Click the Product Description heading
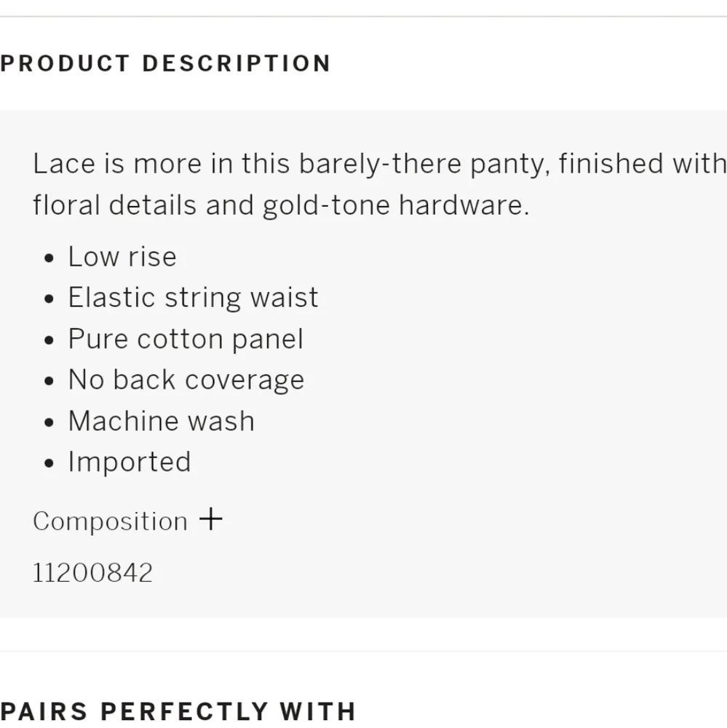The height and width of the screenshot is (728, 727). pos(166,63)
